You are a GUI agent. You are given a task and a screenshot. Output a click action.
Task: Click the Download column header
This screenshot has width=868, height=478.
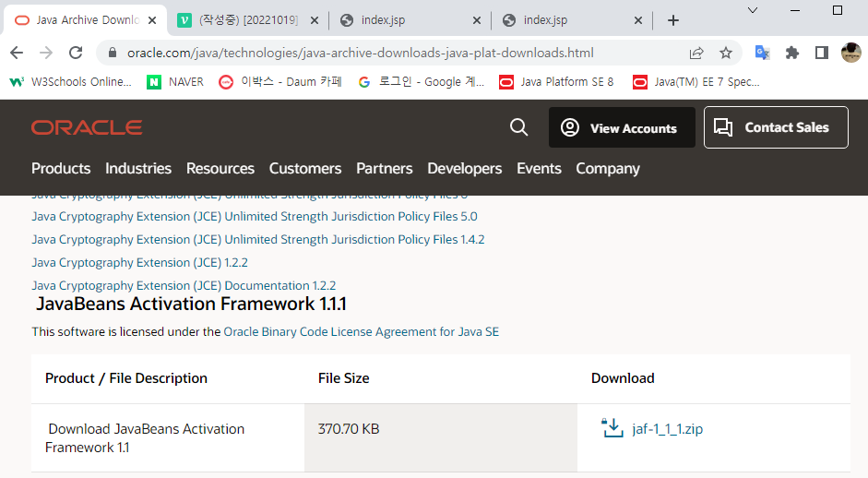(623, 378)
